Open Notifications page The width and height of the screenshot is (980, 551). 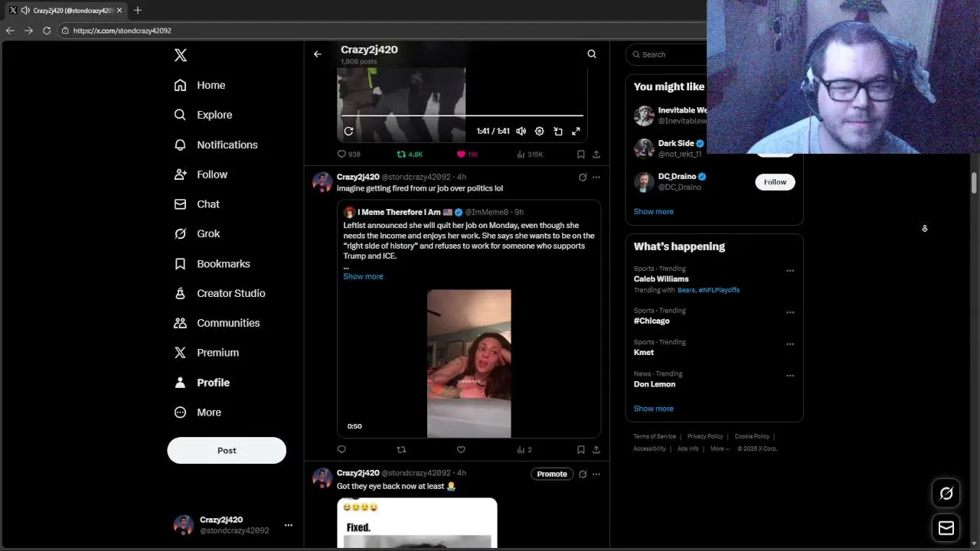click(216, 145)
